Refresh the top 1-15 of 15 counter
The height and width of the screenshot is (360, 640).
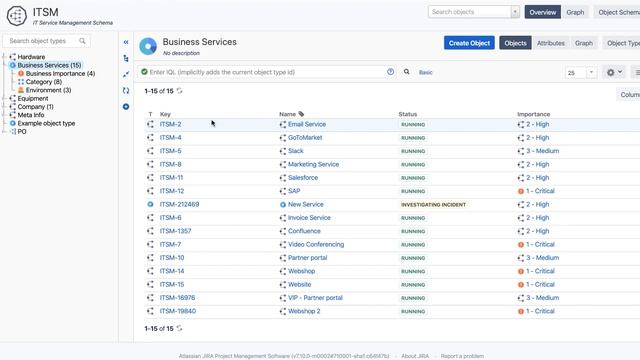point(180,91)
